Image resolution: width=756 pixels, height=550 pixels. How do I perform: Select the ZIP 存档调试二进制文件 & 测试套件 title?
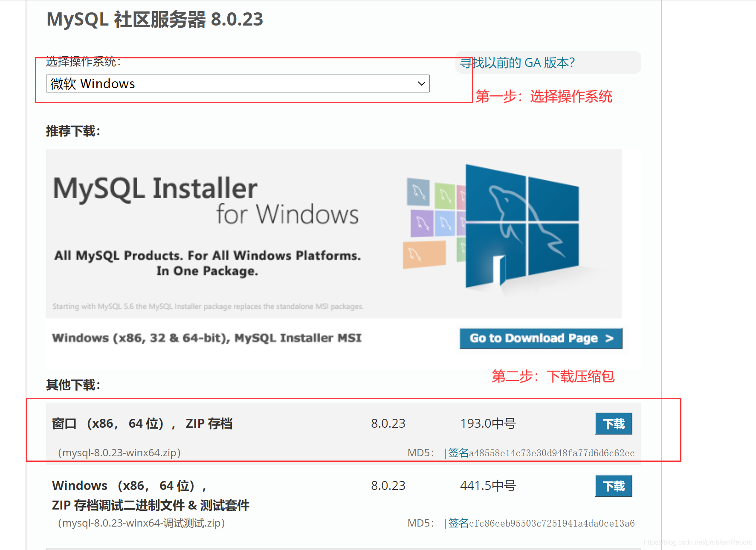151,505
